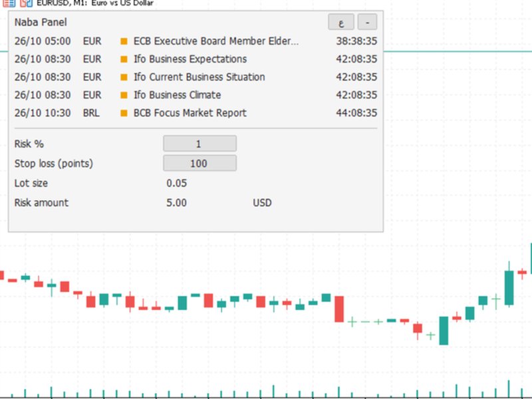The image size is (532, 399).
Task: Select the Ifo Current Business Situation event
Action: click(199, 77)
